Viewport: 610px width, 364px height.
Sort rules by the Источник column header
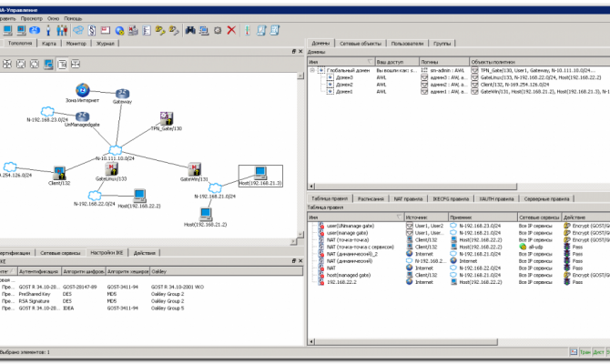point(426,217)
